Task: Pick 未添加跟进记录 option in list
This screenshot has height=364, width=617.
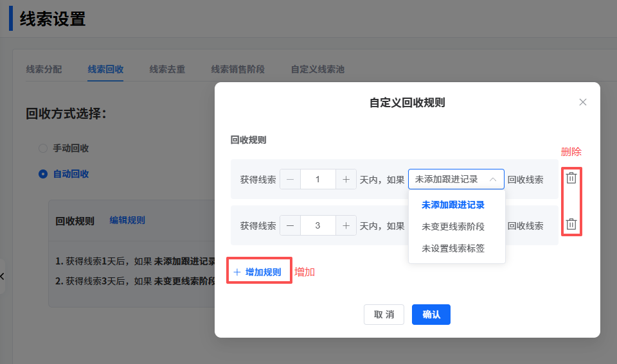Action: point(452,205)
